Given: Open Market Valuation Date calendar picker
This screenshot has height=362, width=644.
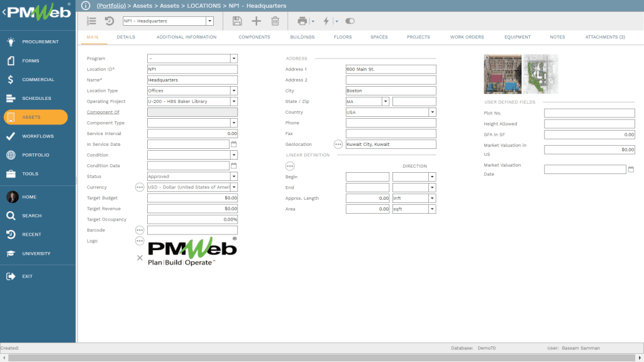Looking at the screenshot, I should (x=631, y=169).
